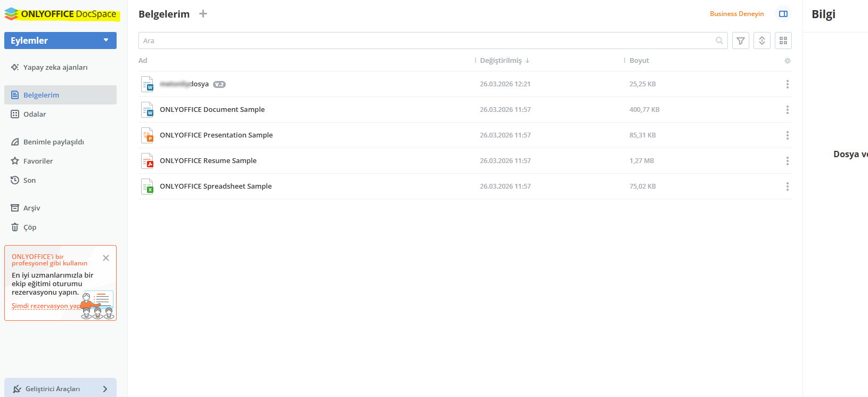
Task: Click the filter icon beside search
Action: click(x=740, y=40)
